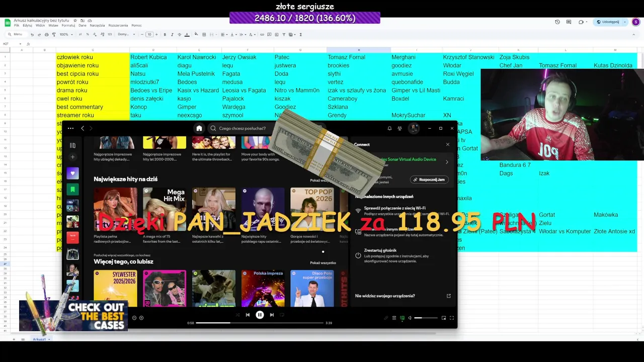The image size is (644, 362).
Task: Open Disco Polo super przeboje cover
Action: click(312, 289)
